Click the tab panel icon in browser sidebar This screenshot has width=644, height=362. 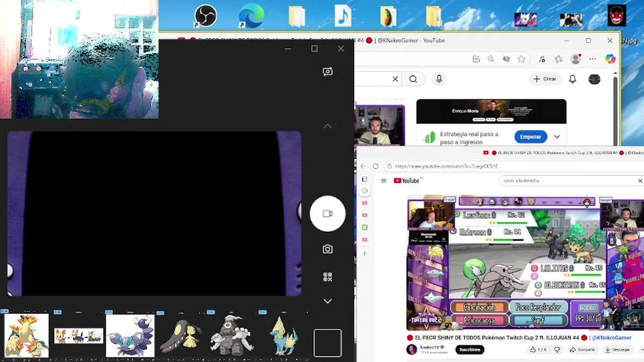365,179
